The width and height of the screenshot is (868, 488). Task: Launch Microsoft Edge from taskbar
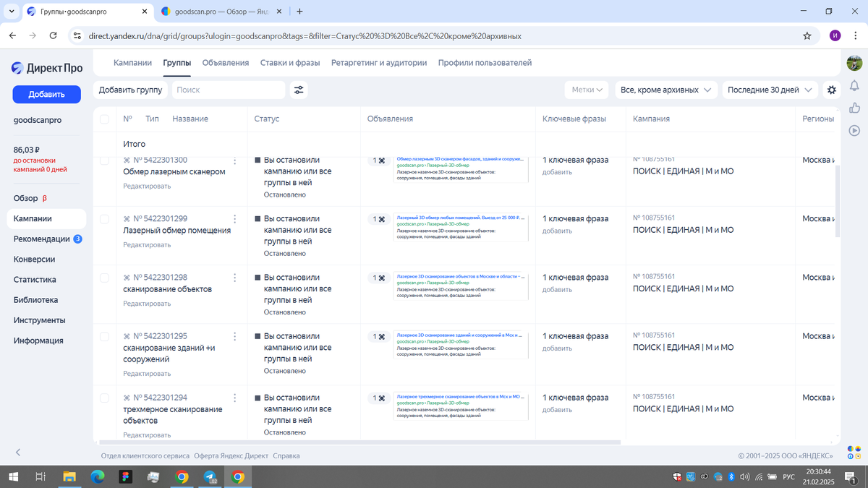[x=98, y=477]
